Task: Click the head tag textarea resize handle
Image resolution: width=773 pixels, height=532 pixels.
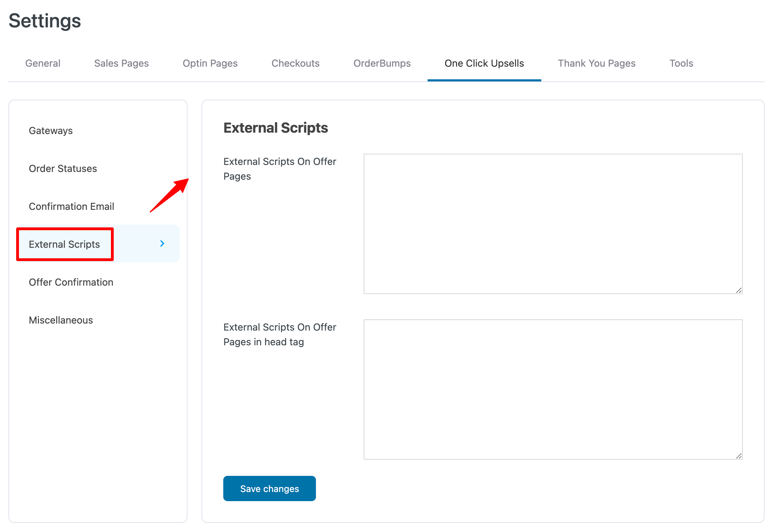Action: click(739, 456)
